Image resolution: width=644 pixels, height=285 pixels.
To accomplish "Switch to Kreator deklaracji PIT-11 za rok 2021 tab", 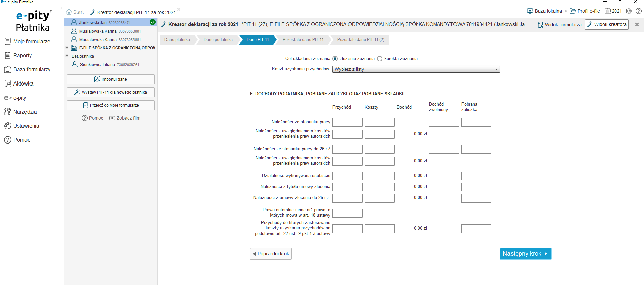I will pos(133,12).
